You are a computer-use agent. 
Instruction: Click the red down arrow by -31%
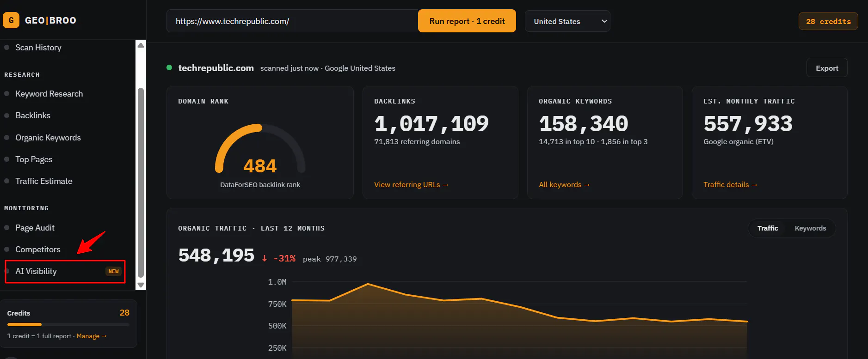[x=265, y=258]
